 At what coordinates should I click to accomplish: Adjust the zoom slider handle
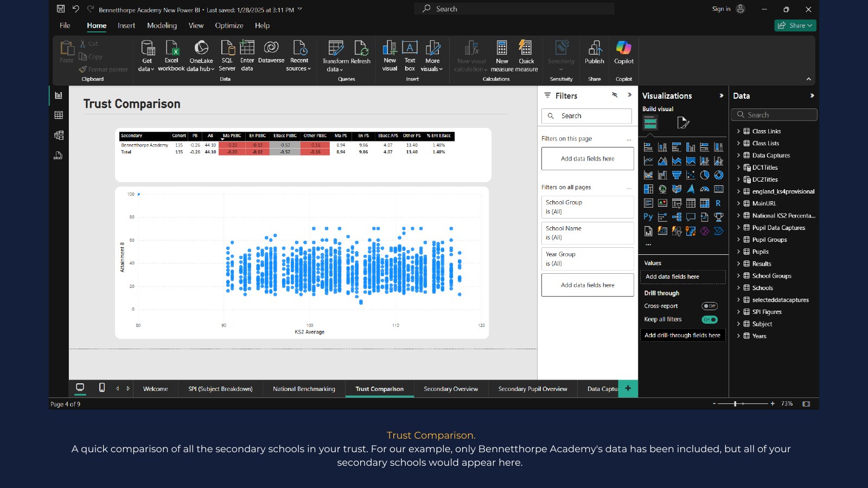click(x=735, y=404)
